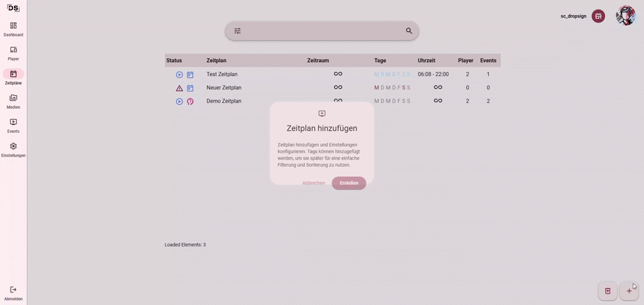Select Zeitpläne tab in sidebar

(13, 74)
